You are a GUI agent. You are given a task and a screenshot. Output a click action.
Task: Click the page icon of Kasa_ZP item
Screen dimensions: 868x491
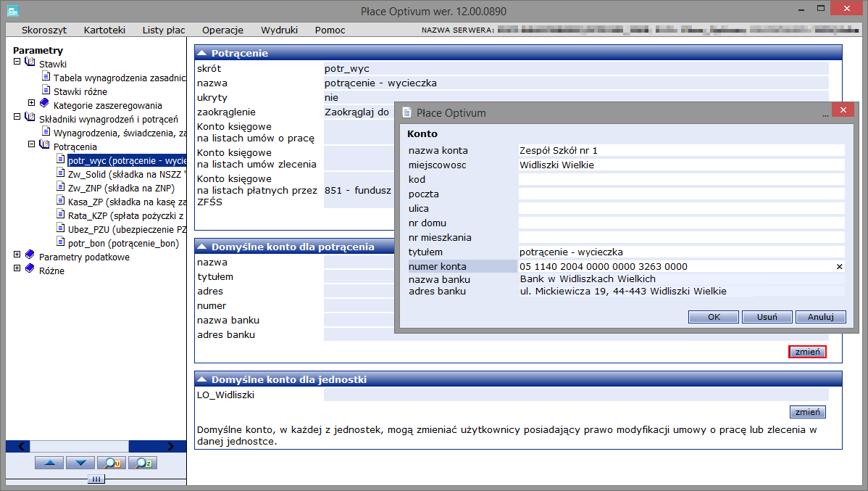click(x=61, y=200)
